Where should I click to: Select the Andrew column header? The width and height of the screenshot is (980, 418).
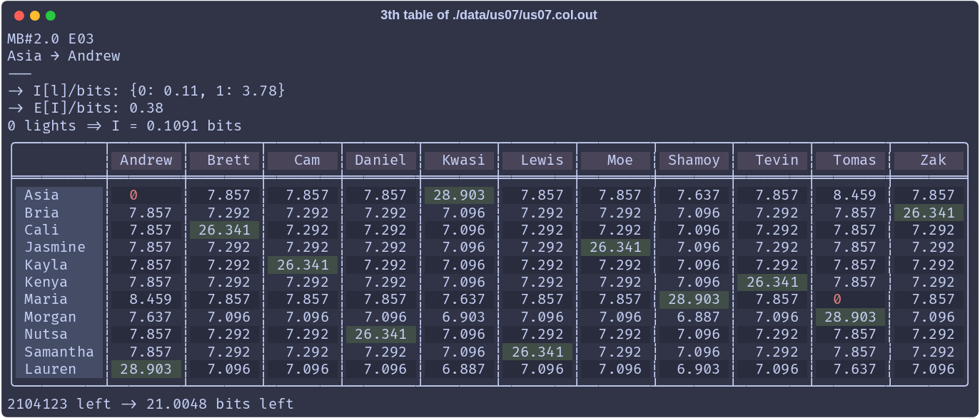146,160
